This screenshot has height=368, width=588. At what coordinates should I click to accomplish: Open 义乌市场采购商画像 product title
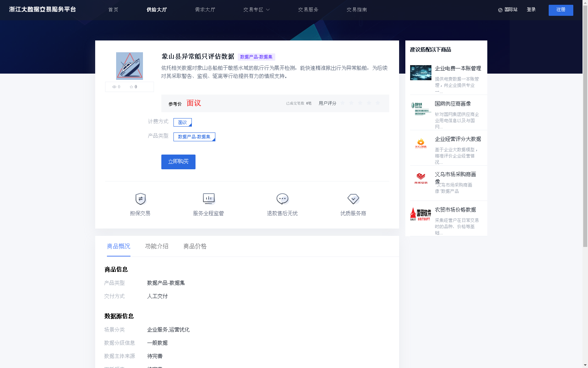456,178
